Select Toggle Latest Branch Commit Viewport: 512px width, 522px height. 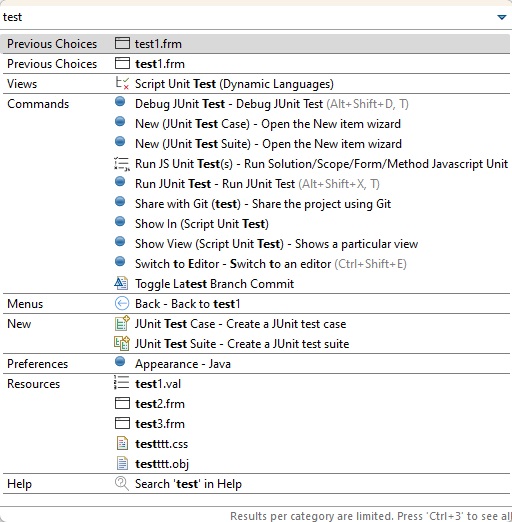pyautogui.click(x=214, y=284)
